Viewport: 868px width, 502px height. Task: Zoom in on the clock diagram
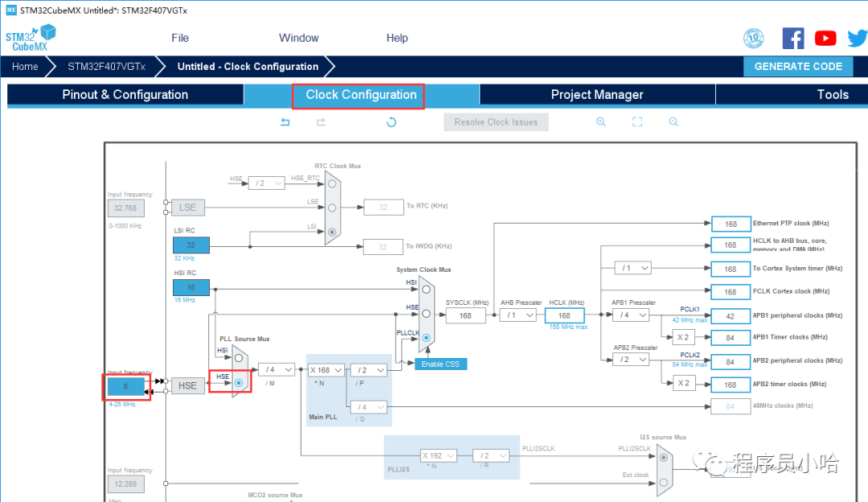click(600, 122)
